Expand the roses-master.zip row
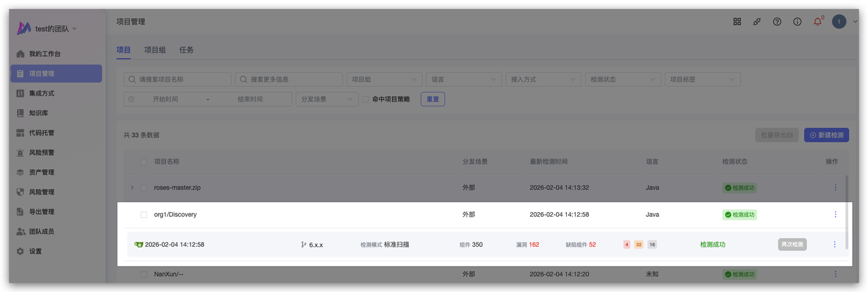The image size is (868, 292). coord(132,188)
